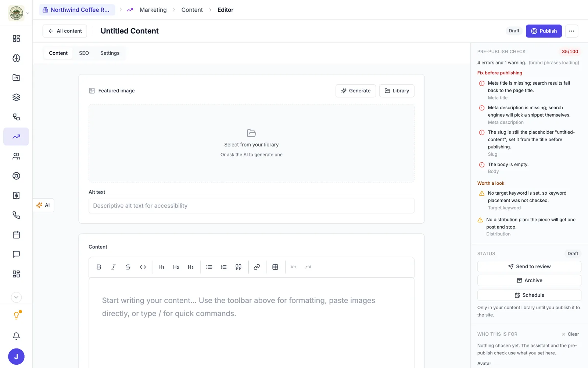Open the user avatar J
The image size is (588, 368).
click(16, 357)
